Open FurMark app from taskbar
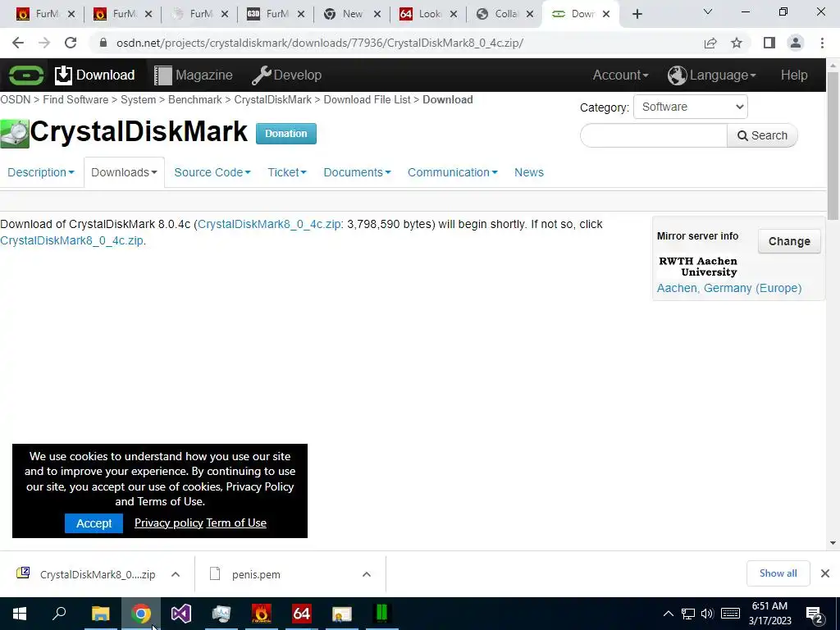The image size is (840, 630). [262, 614]
